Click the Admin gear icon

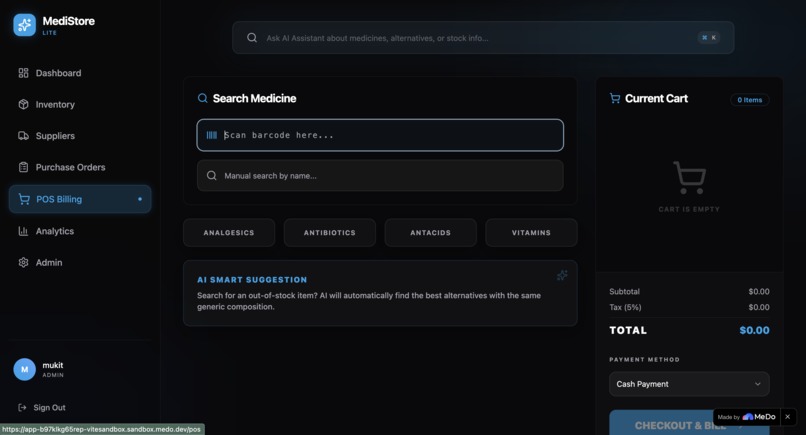[23, 262]
